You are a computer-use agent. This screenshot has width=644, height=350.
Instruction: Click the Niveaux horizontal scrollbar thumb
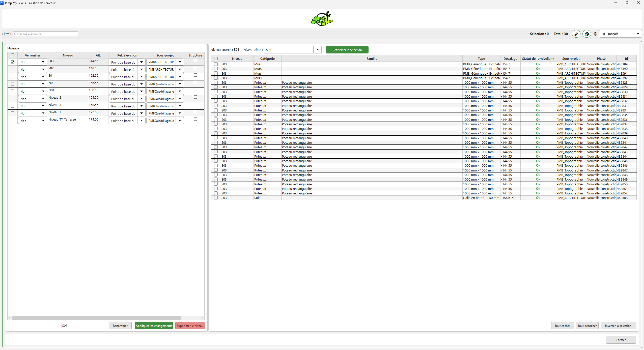coord(96,318)
